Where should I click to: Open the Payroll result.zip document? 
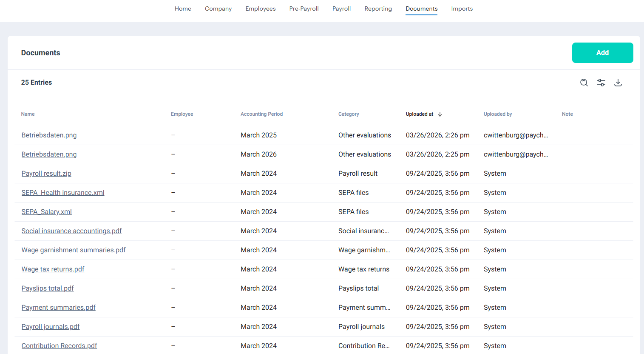[x=46, y=174]
